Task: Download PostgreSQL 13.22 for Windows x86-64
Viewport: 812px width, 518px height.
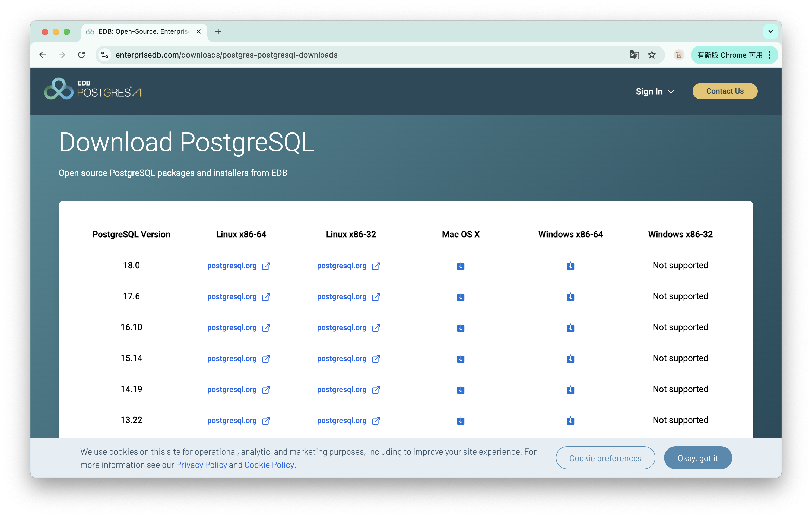Action: pos(570,421)
